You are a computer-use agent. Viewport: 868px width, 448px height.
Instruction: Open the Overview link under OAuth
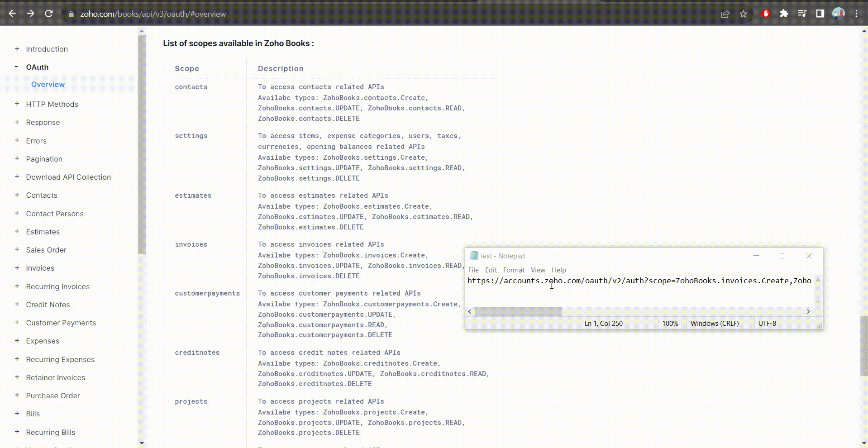pos(48,84)
